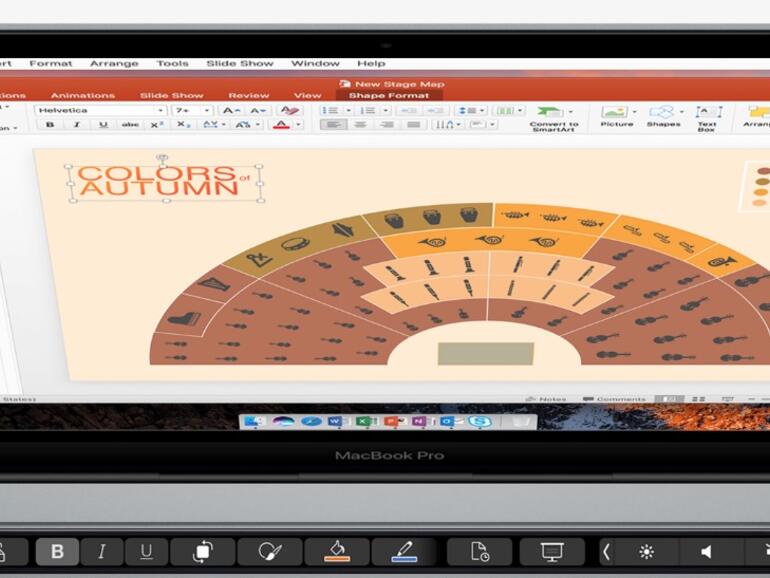Toggle left text alignment in the ribbon
The width and height of the screenshot is (770, 578).
coord(333,125)
